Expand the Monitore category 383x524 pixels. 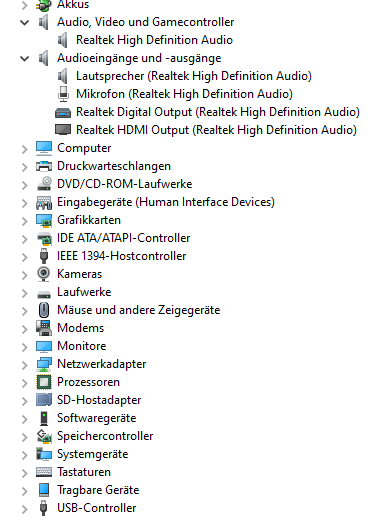click(24, 347)
